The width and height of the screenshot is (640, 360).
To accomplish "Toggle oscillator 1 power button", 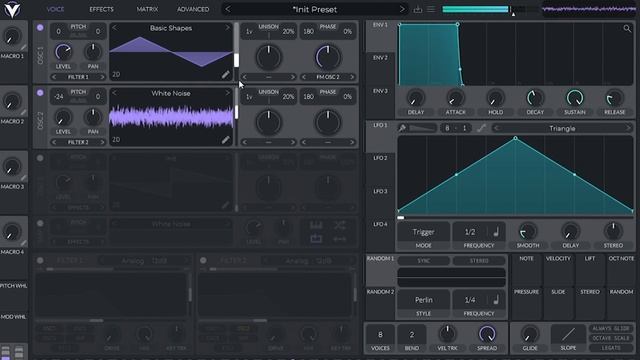I will [40, 27].
